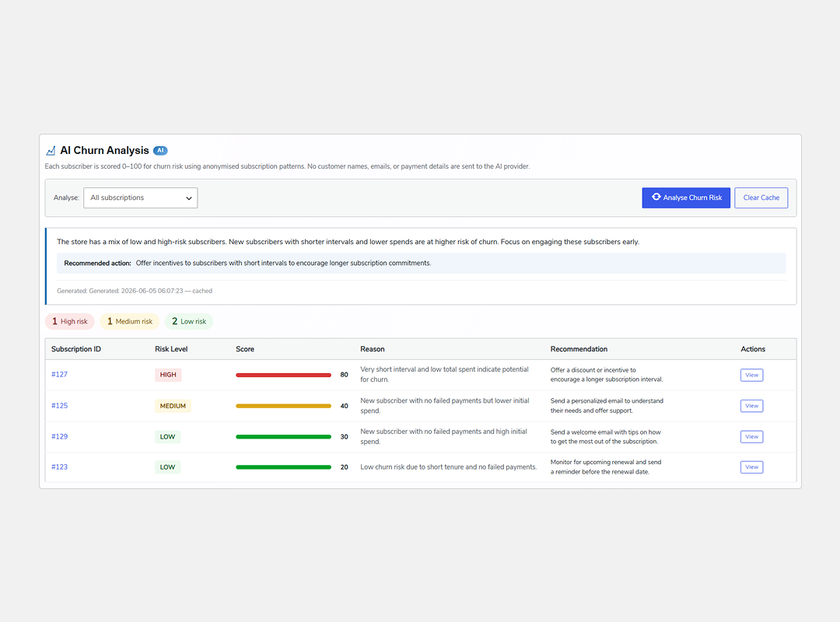The width and height of the screenshot is (840, 622).
Task: Click score value 20
Action: pos(344,467)
